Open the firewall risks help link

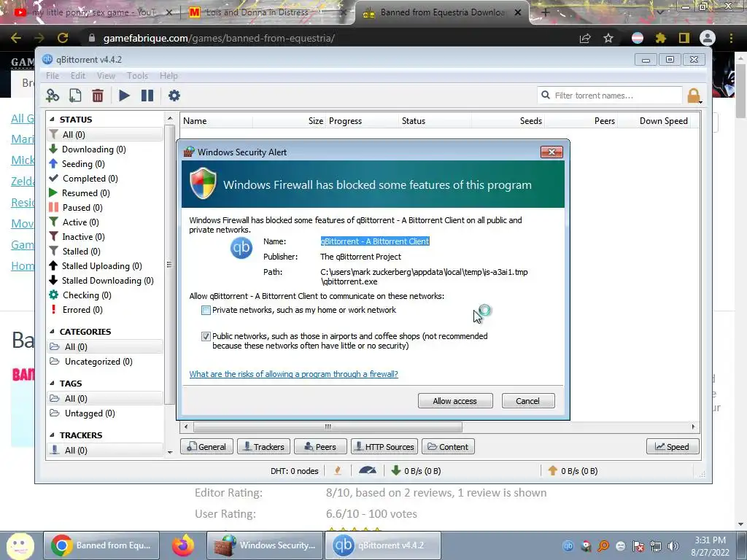tap(293, 374)
